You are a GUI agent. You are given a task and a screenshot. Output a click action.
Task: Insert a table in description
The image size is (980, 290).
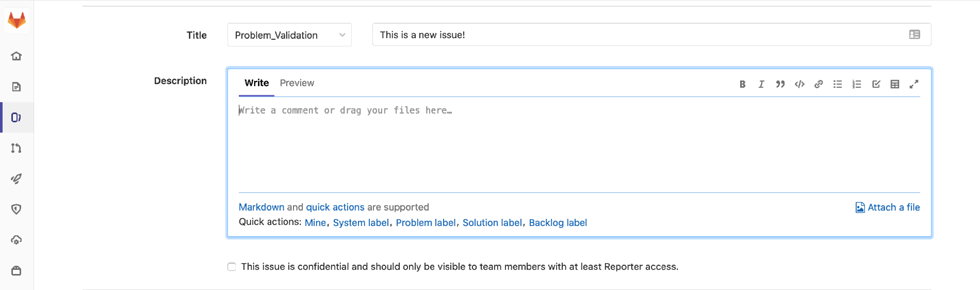click(x=895, y=84)
